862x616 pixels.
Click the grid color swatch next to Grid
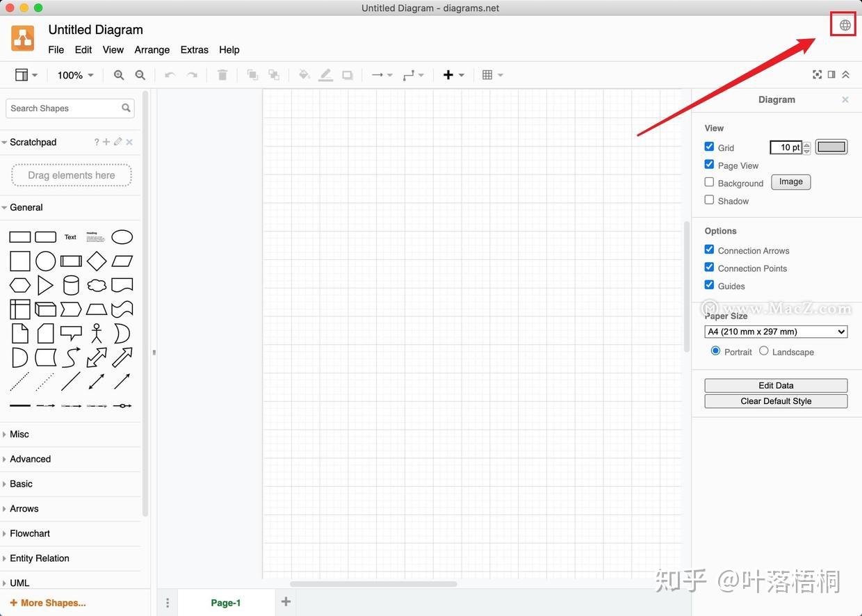point(831,146)
